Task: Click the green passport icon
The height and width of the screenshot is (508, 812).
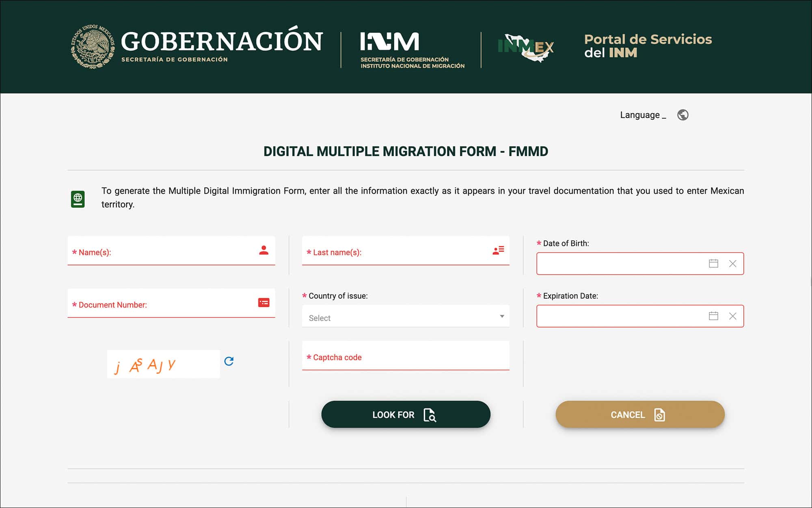Action: (78, 199)
